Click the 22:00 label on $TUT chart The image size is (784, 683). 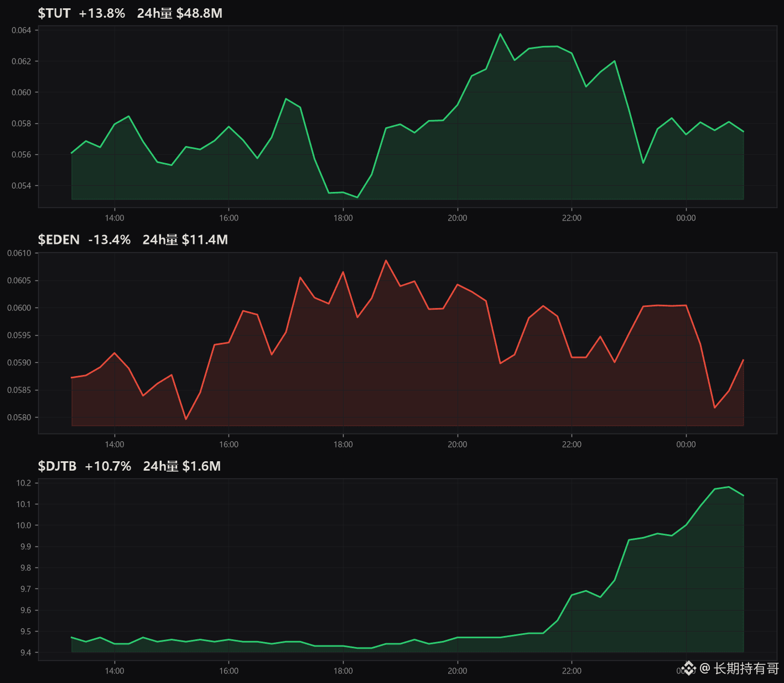click(572, 218)
